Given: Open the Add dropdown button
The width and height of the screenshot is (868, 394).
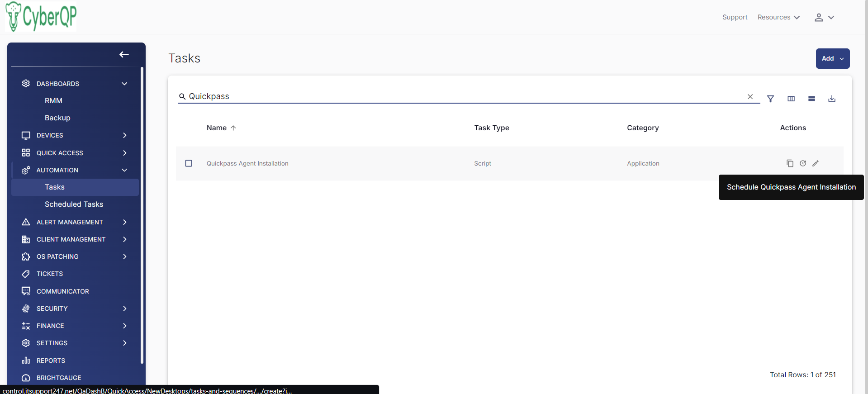Looking at the screenshot, I should [833, 58].
